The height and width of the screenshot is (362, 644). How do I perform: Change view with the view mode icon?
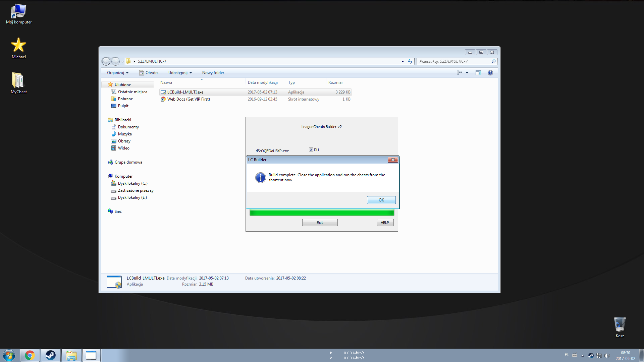(x=460, y=73)
